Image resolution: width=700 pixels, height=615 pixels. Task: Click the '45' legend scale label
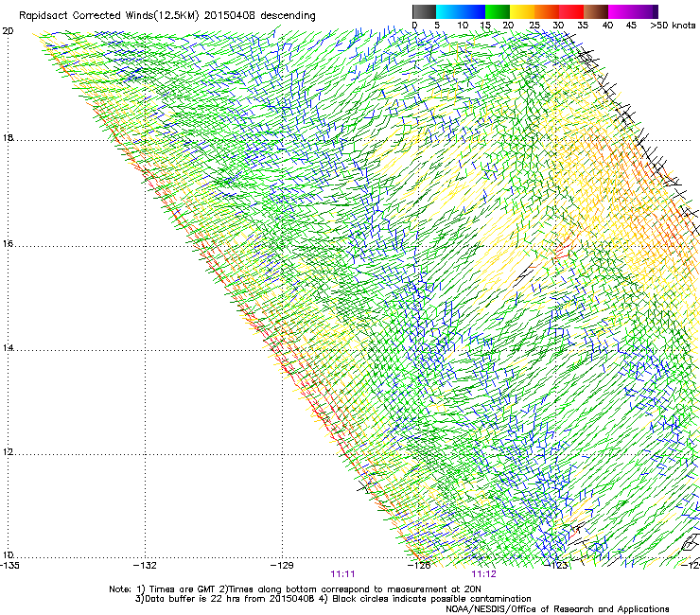tap(631, 26)
